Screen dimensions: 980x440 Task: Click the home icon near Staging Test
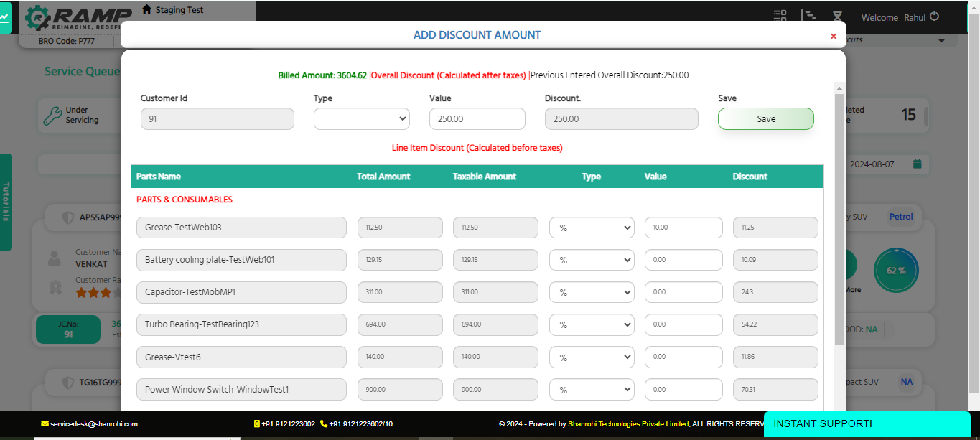147,9
